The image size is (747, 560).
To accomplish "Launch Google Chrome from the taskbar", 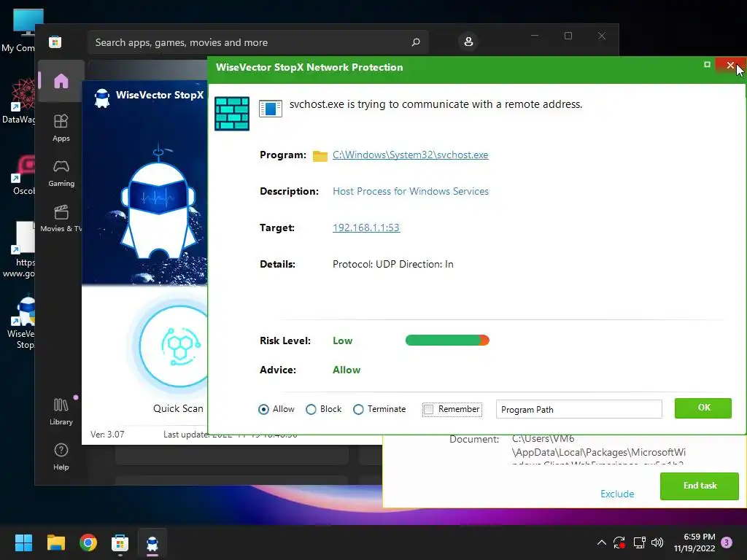I will click(x=88, y=542).
